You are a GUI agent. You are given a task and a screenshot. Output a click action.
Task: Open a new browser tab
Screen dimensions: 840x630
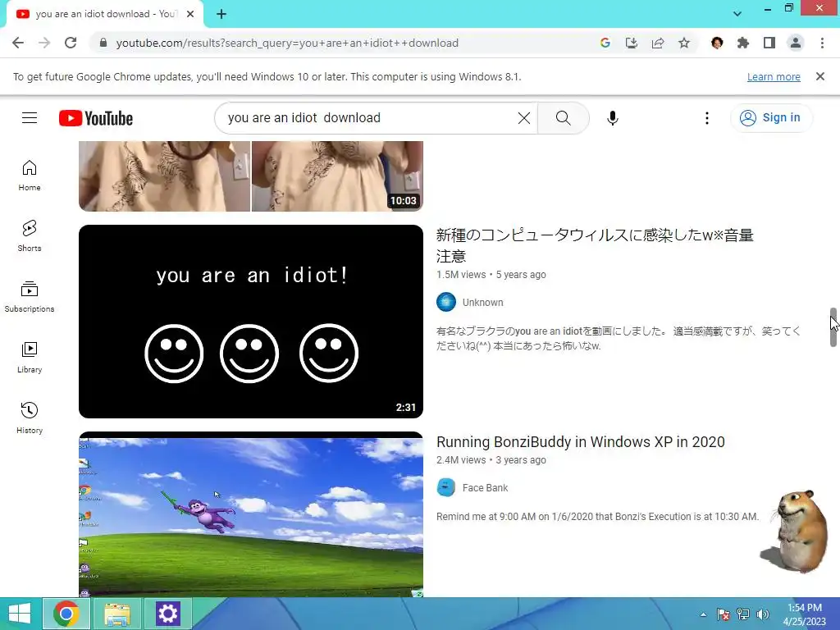(x=221, y=14)
